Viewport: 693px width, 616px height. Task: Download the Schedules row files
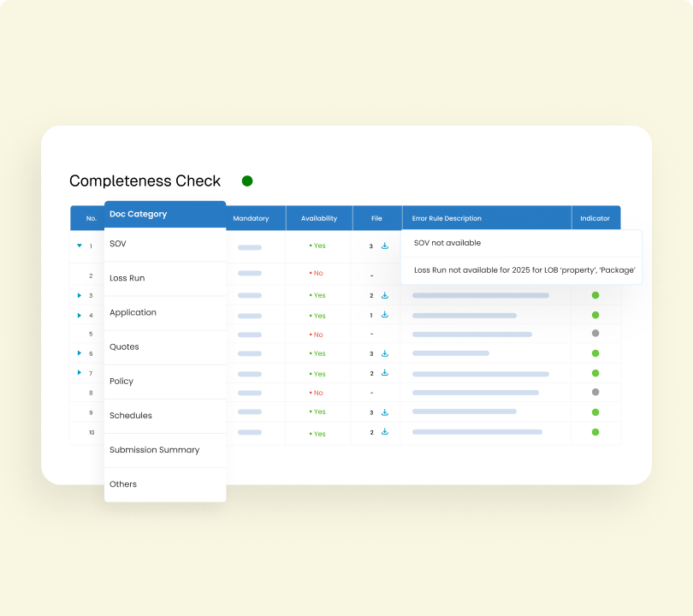click(384, 412)
